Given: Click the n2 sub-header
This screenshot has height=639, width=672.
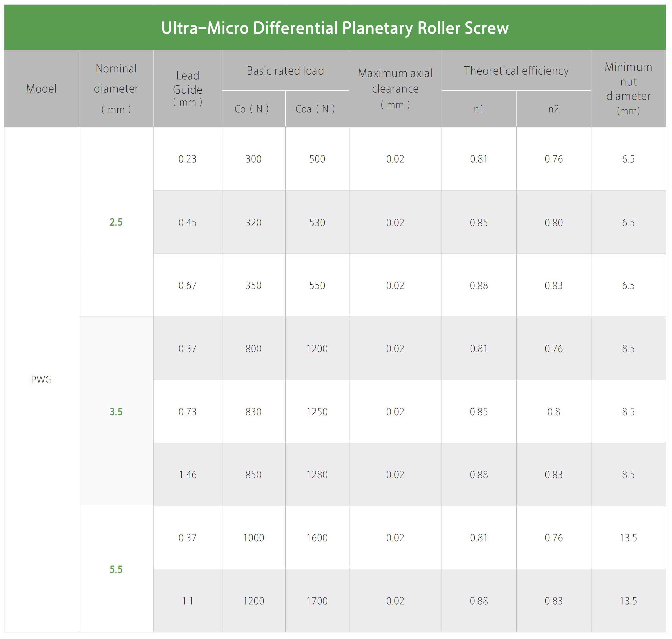Looking at the screenshot, I should pyautogui.click(x=553, y=109).
